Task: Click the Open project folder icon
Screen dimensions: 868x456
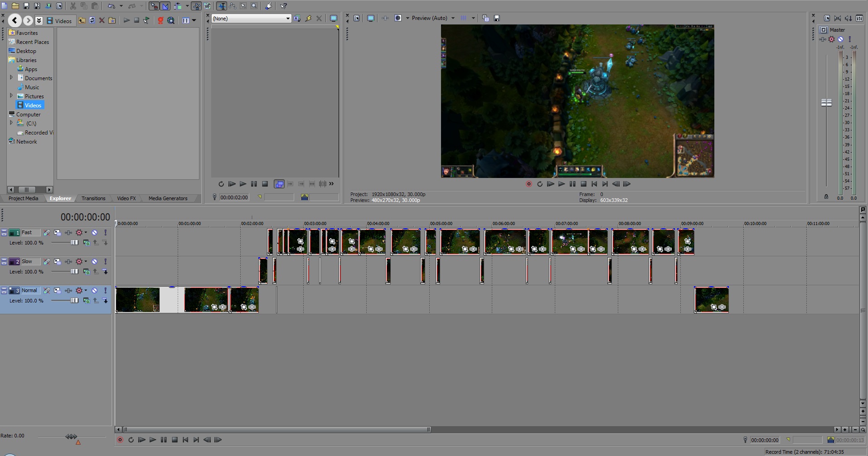Action: tap(15, 6)
